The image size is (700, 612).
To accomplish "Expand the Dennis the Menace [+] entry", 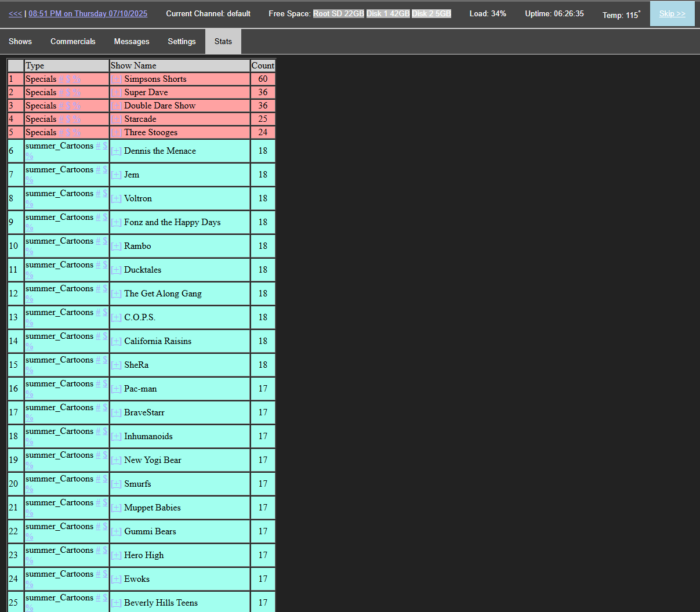I will click(x=117, y=151).
